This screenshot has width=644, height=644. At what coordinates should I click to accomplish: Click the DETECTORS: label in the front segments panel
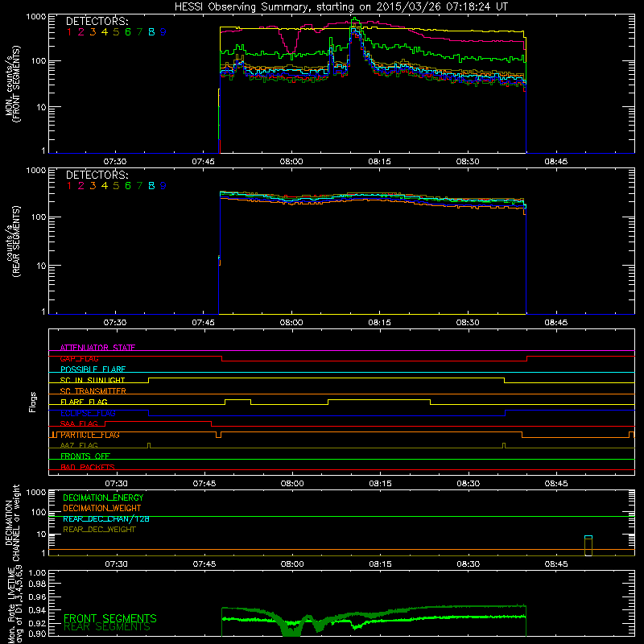click(97, 22)
